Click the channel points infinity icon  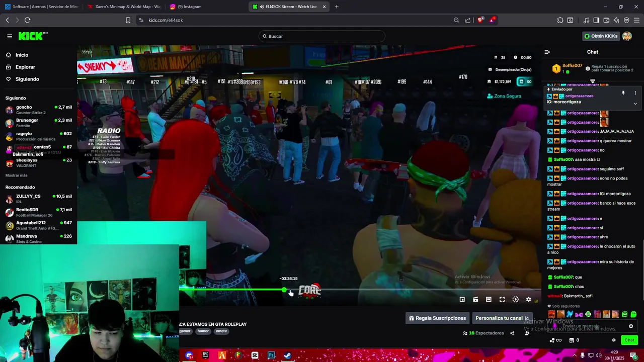[x=555, y=340]
